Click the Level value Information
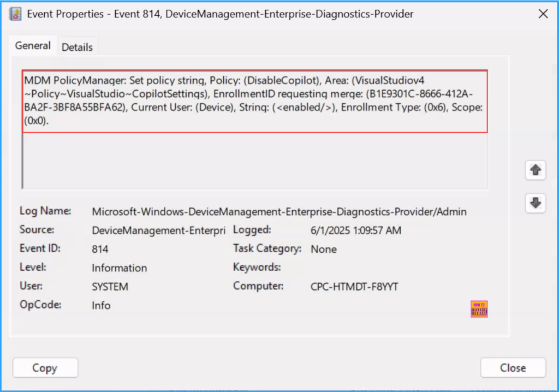 coord(120,268)
